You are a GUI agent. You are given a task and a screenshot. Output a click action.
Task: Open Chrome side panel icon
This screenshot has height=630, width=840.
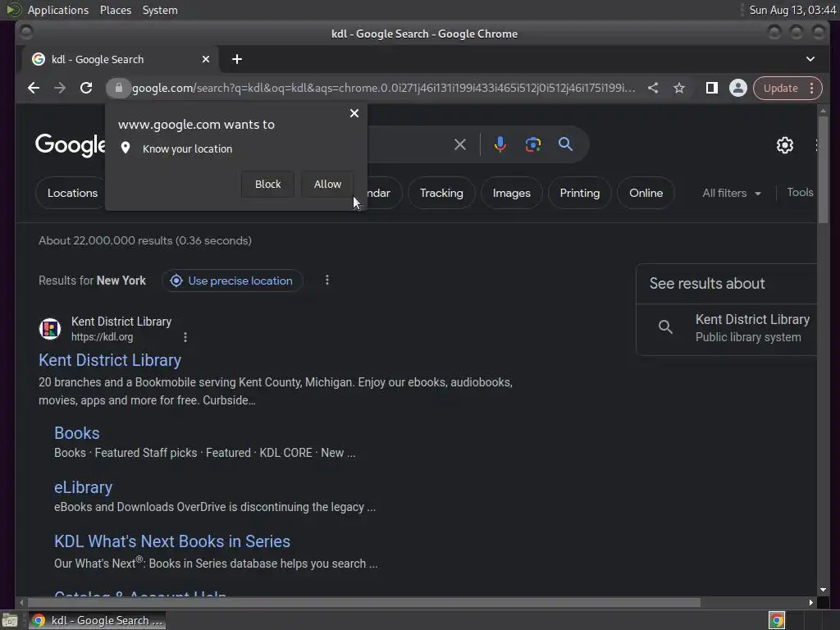coord(711,88)
